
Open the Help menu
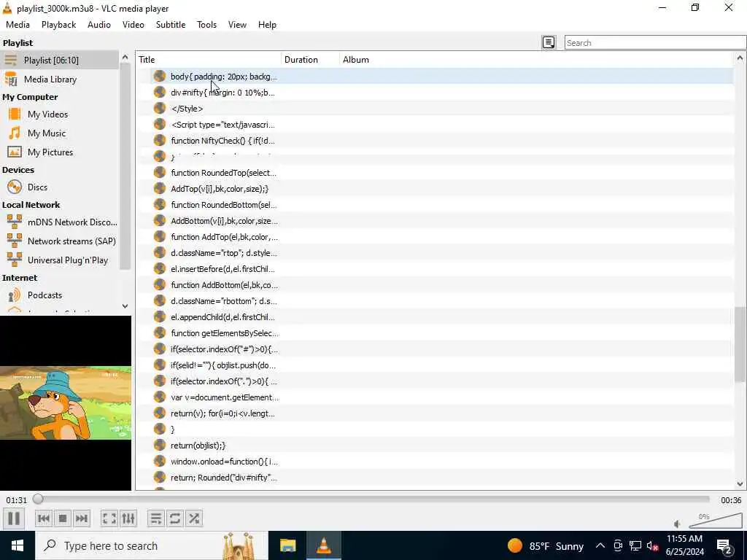(267, 25)
